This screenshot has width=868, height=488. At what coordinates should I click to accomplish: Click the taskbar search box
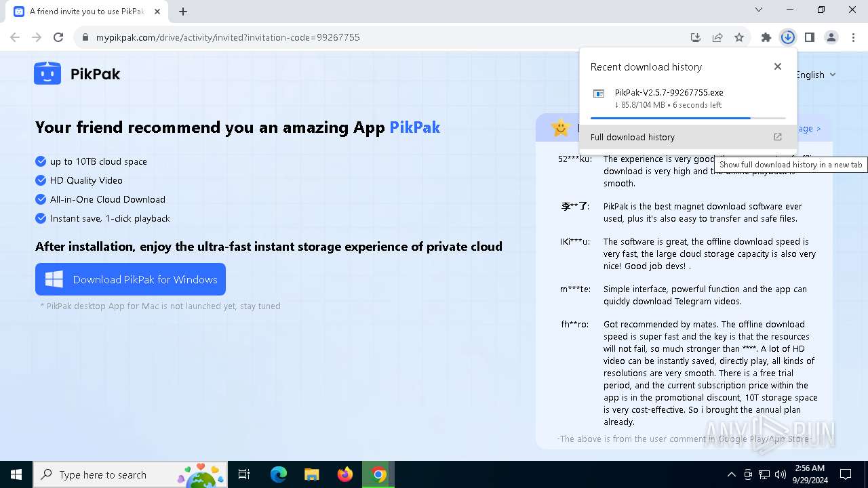[x=130, y=474]
